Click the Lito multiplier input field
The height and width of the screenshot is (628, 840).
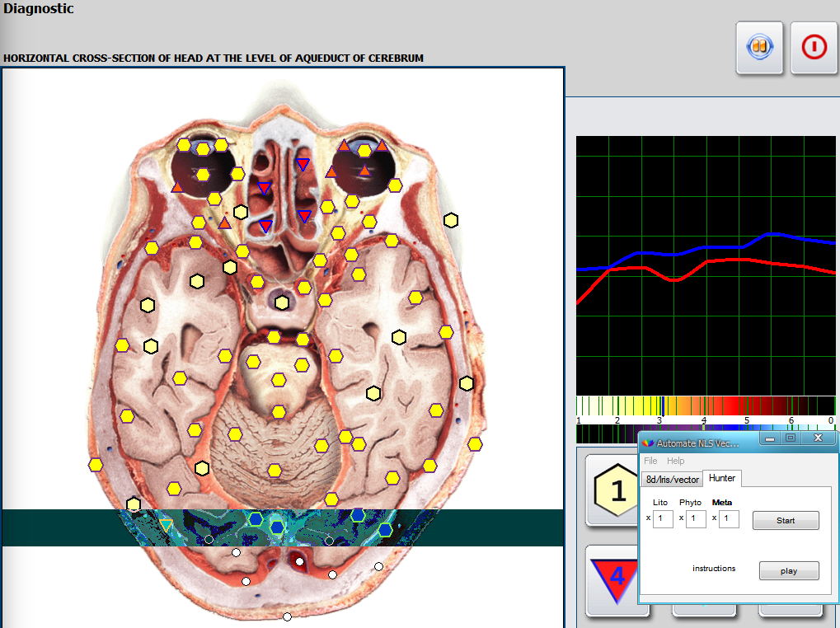(x=663, y=518)
